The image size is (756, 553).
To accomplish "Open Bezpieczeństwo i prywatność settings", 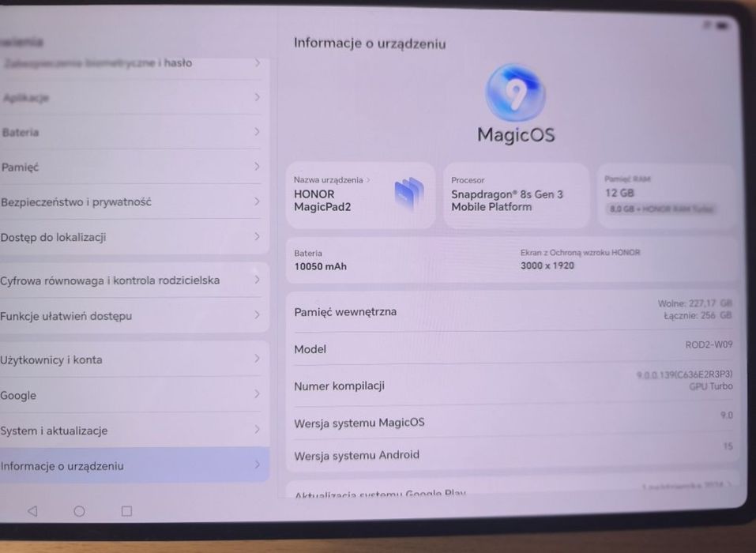I will point(133,201).
